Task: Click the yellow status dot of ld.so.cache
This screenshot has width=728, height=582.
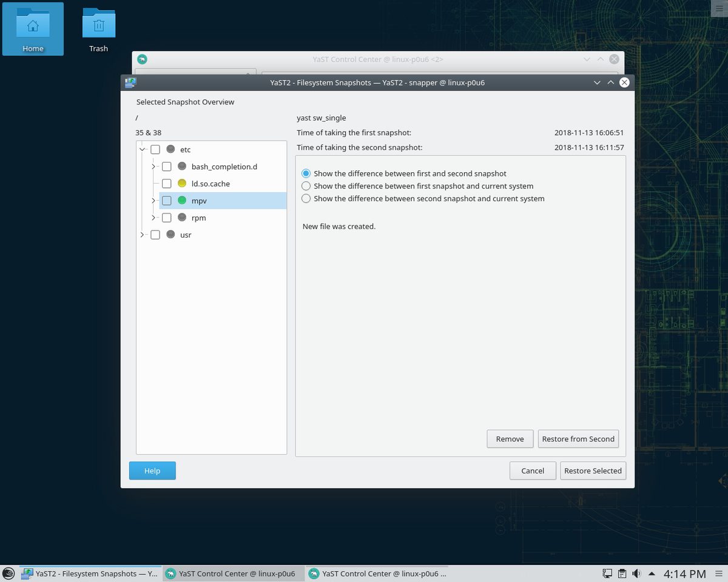Action: (182, 183)
